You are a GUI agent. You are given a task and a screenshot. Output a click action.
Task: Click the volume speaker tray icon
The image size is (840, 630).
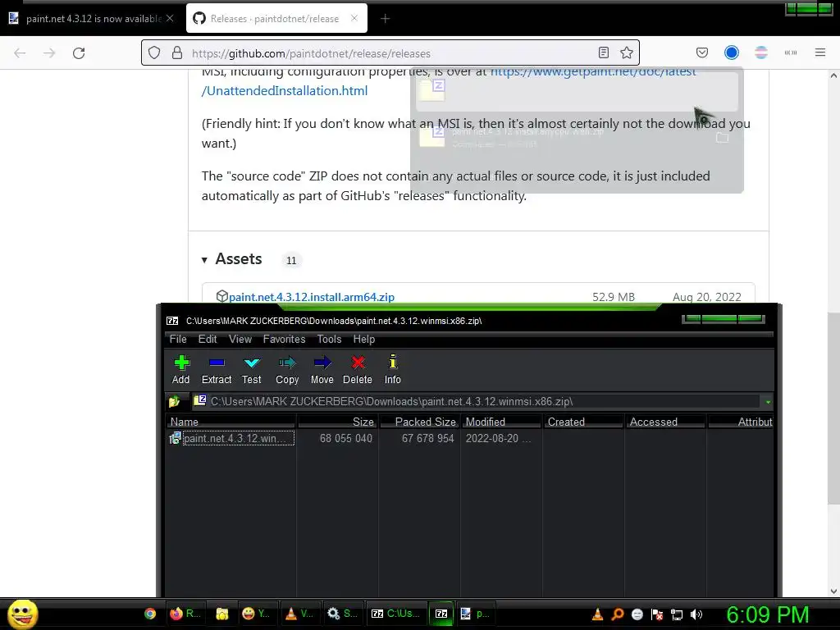pyautogui.click(x=696, y=614)
